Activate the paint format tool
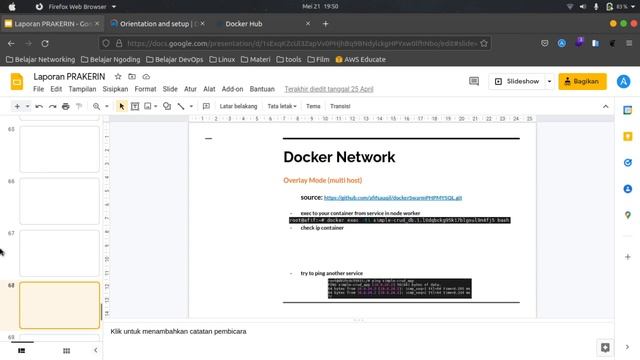 79,106
